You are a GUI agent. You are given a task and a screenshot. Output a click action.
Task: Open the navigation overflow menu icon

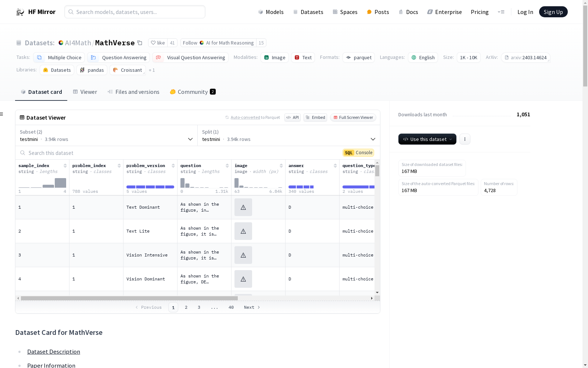[x=501, y=12]
